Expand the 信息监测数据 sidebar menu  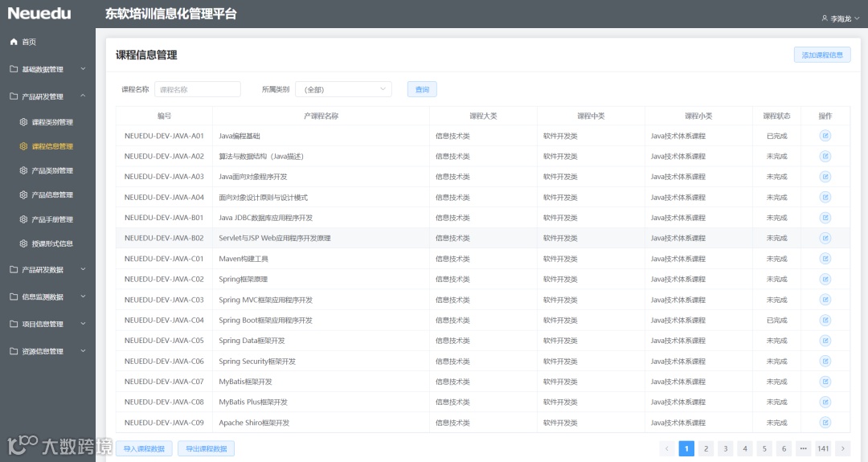coord(47,296)
